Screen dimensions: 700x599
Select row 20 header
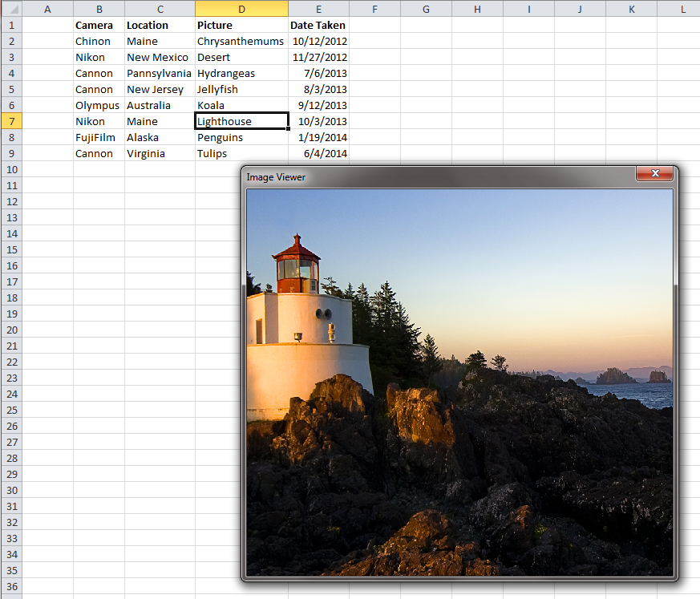(x=11, y=330)
